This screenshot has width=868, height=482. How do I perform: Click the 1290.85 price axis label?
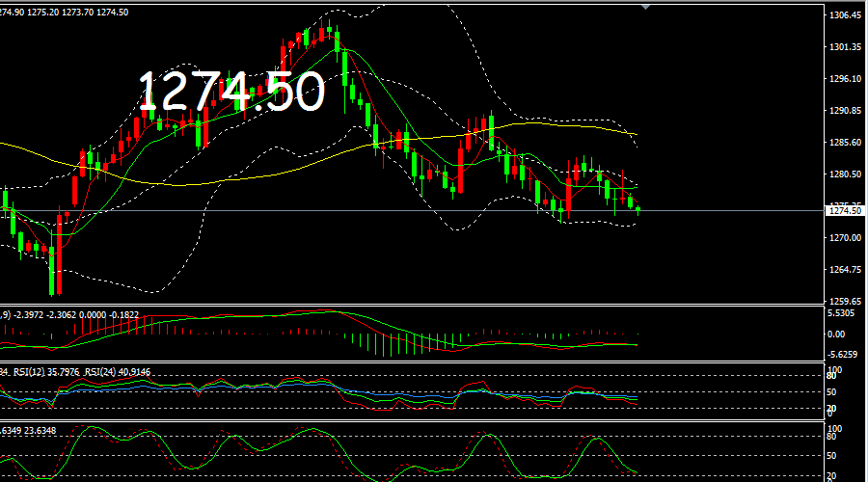click(x=845, y=111)
